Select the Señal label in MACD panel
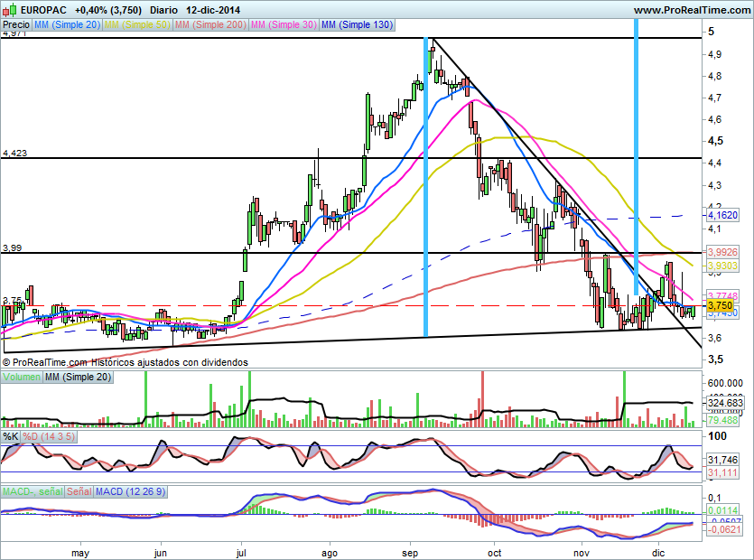This screenshot has height=560, width=754. point(80,491)
